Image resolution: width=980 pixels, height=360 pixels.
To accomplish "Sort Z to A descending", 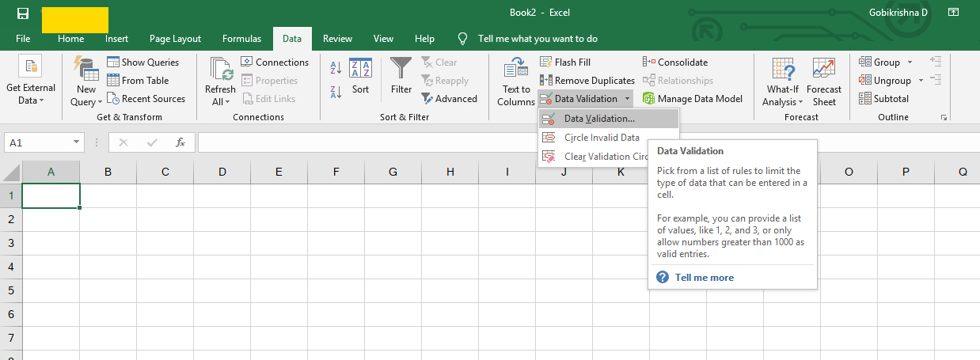I will click(x=335, y=92).
